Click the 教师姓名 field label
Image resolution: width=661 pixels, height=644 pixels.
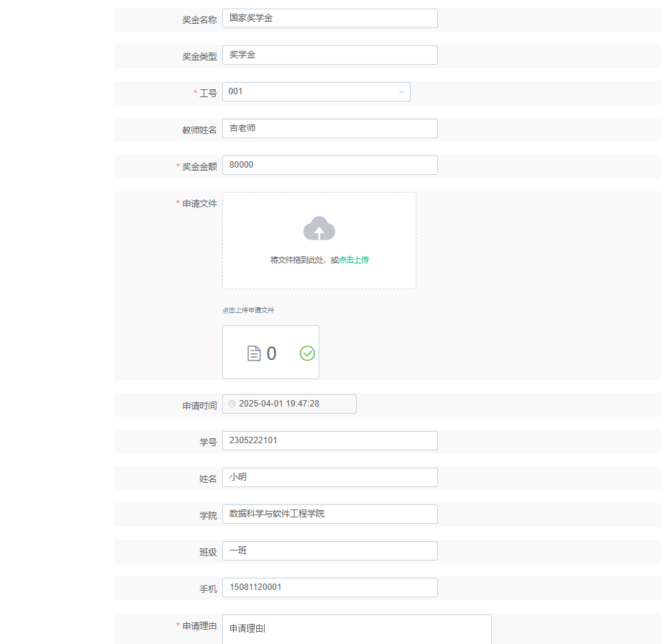click(x=199, y=130)
